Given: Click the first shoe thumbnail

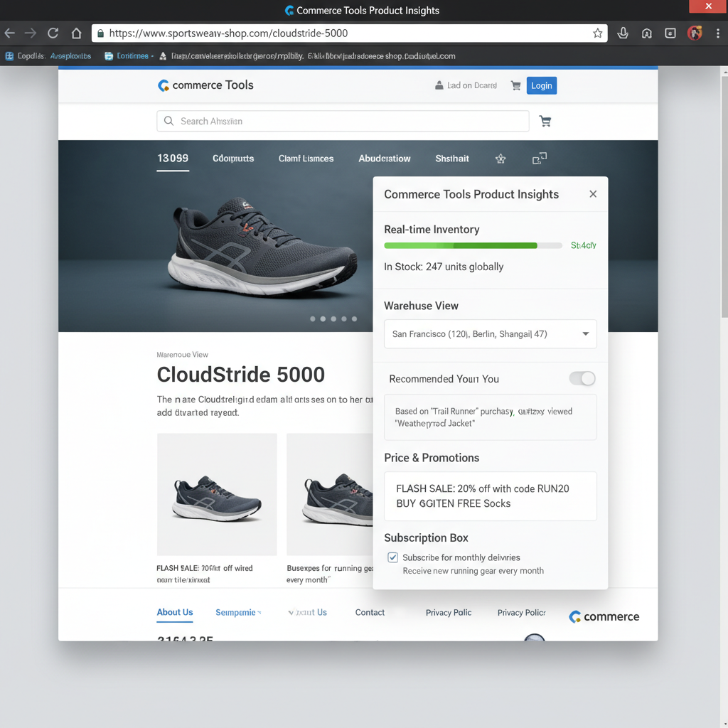Looking at the screenshot, I should 217,494.
